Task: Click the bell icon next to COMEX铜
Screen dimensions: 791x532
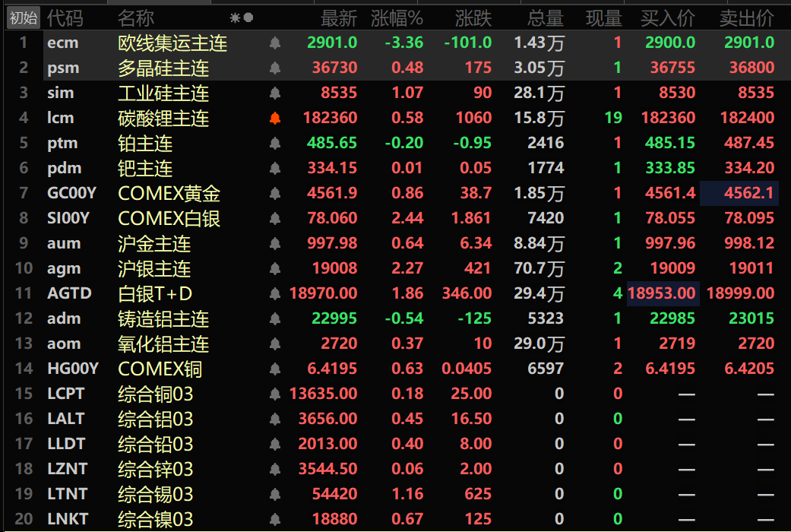Action: [275, 369]
